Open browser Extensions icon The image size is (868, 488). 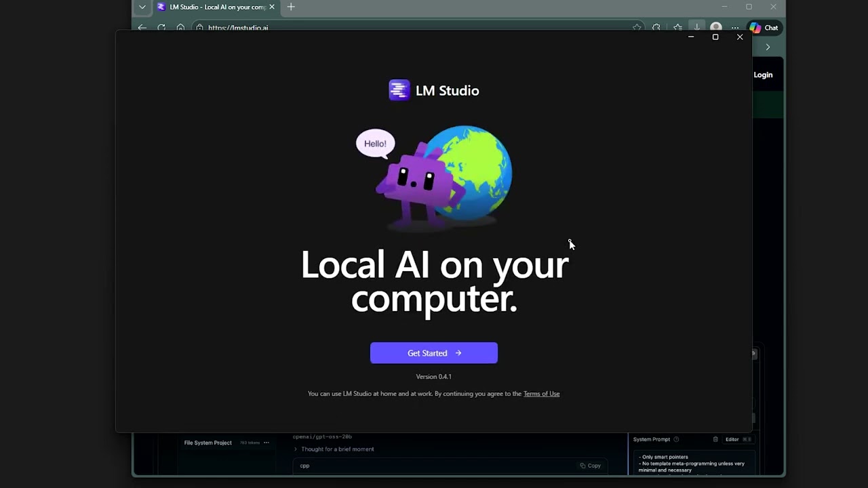click(656, 28)
